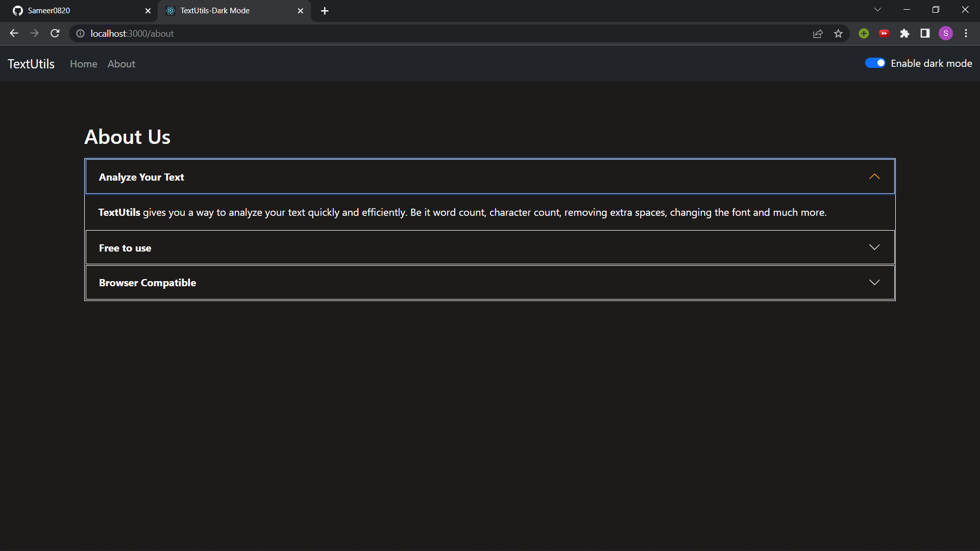The height and width of the screenshot is (551, 980).
Task: Click the TextUtils brand logo
Action: coord(31,64)
